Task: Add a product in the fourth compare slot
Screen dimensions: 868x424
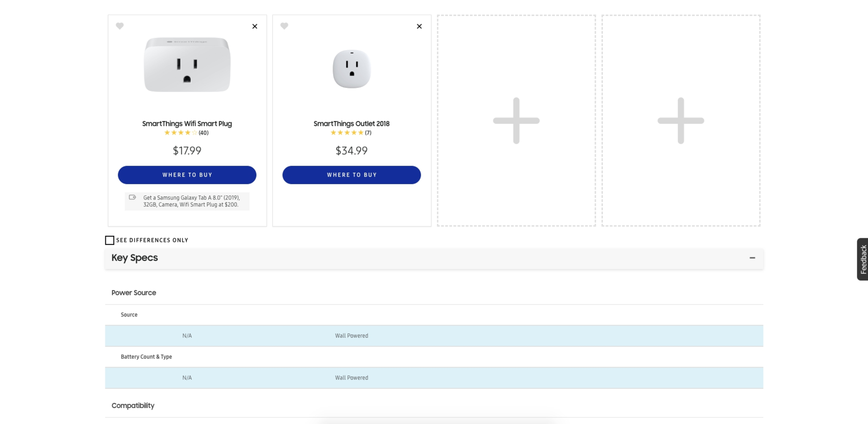Action: [680, 120]
